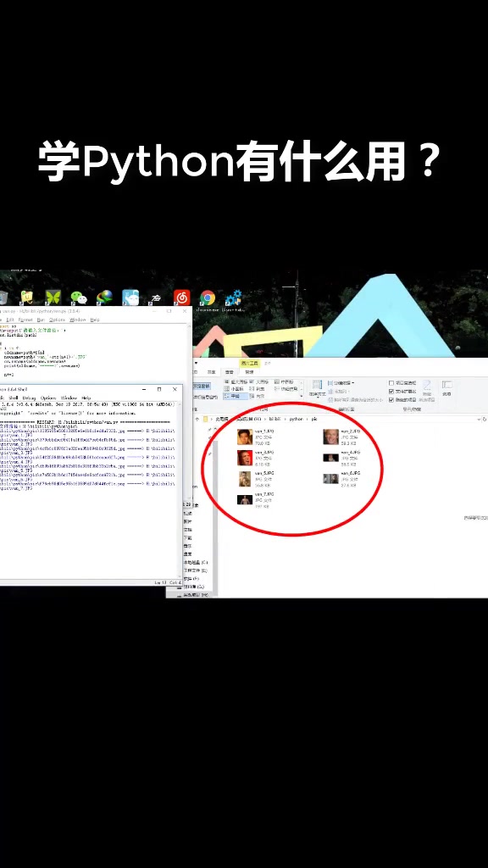Uncheck File name extensions checkbox
The width and height of the screenshot is (488, 868).
pos(391,392)
